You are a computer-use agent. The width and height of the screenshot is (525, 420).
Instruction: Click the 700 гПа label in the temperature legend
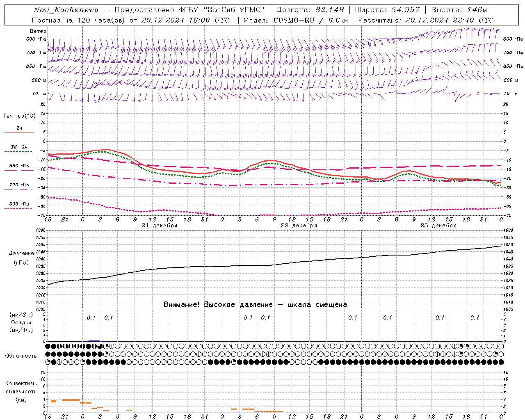(x=19, y=185)
